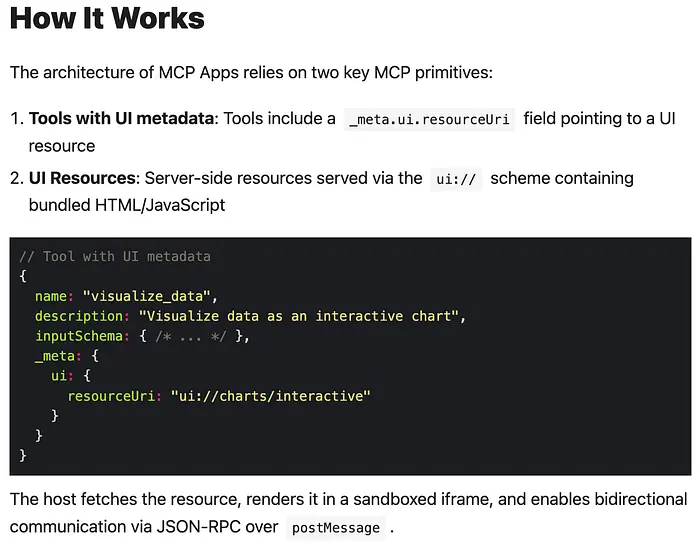Click the ui:// inline code snippet
This screenshot has width=700, height=542.
pyautogui.click(x=457, y=179)
